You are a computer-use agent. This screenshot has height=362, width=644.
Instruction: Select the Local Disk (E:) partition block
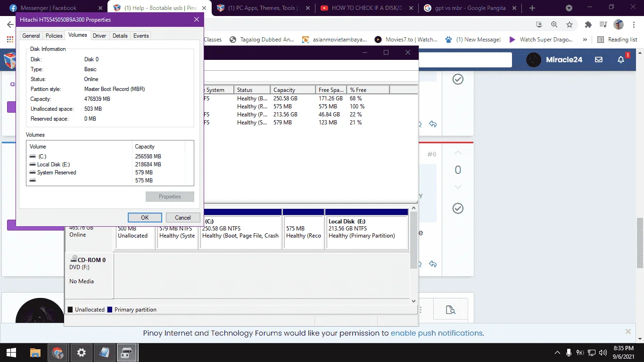(x=366, y=230)
